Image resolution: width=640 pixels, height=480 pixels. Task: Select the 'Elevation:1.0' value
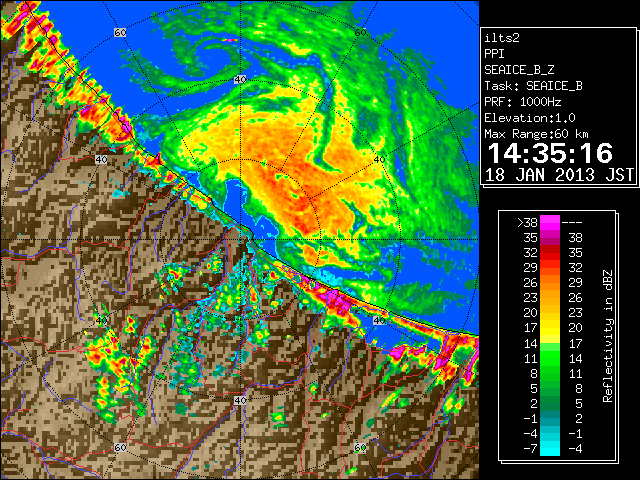click(x=530, y=118)
